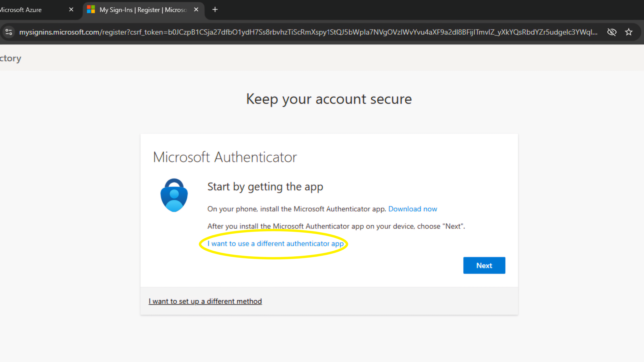Bookmark this page with the star icon
644x362 pixels.
point(629,32)
